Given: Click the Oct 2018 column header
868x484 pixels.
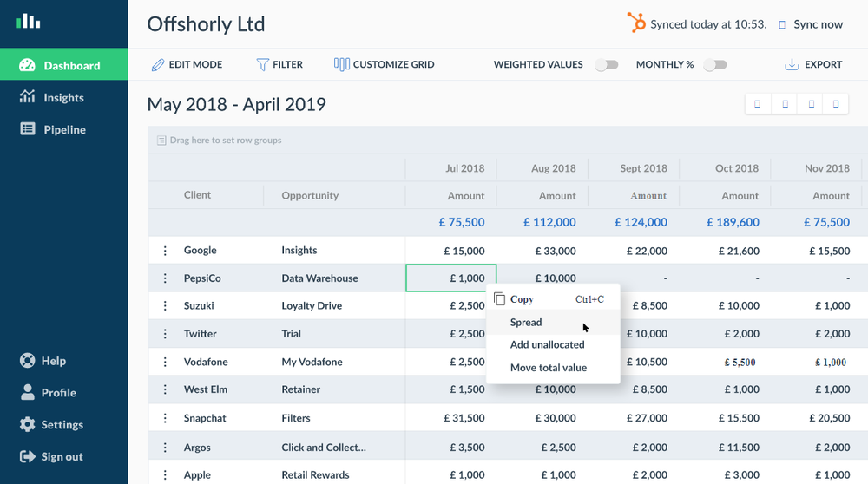Looking at the screenshot, I should (737, 168).
